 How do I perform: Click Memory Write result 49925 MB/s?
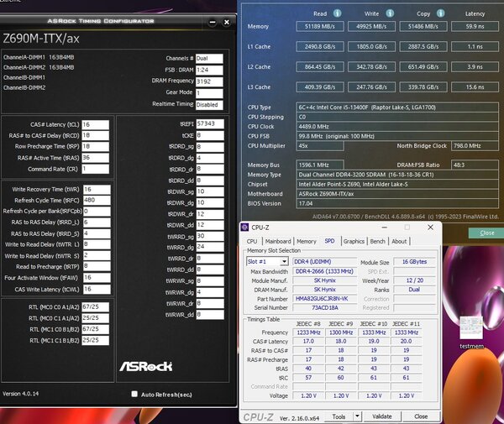click(x=371, y=26)
